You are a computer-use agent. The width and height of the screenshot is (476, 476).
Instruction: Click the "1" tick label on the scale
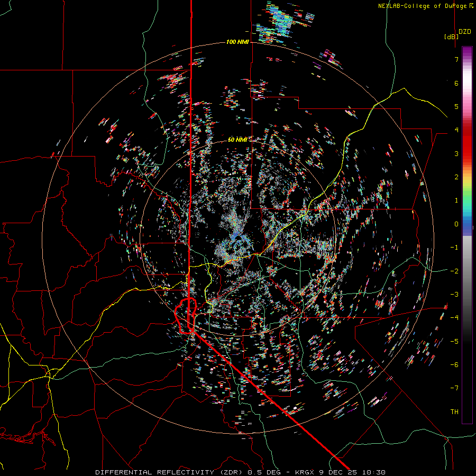point(456,200)
